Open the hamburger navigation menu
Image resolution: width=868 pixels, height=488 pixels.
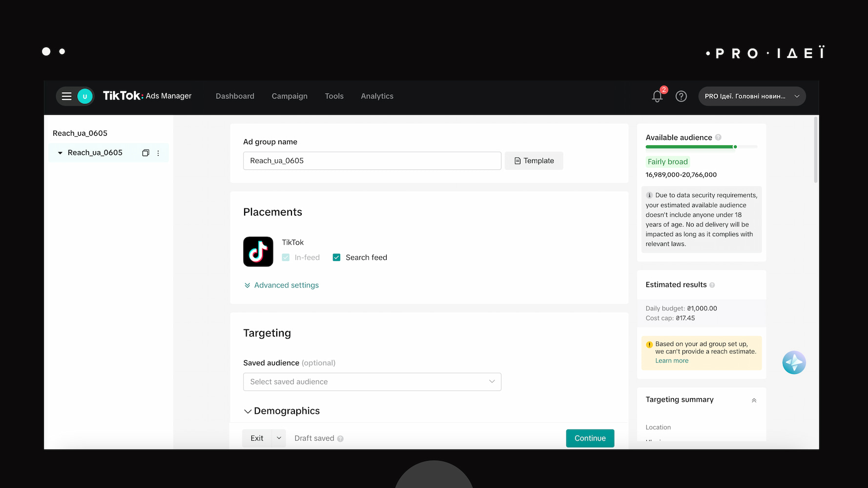pos(67,96)
